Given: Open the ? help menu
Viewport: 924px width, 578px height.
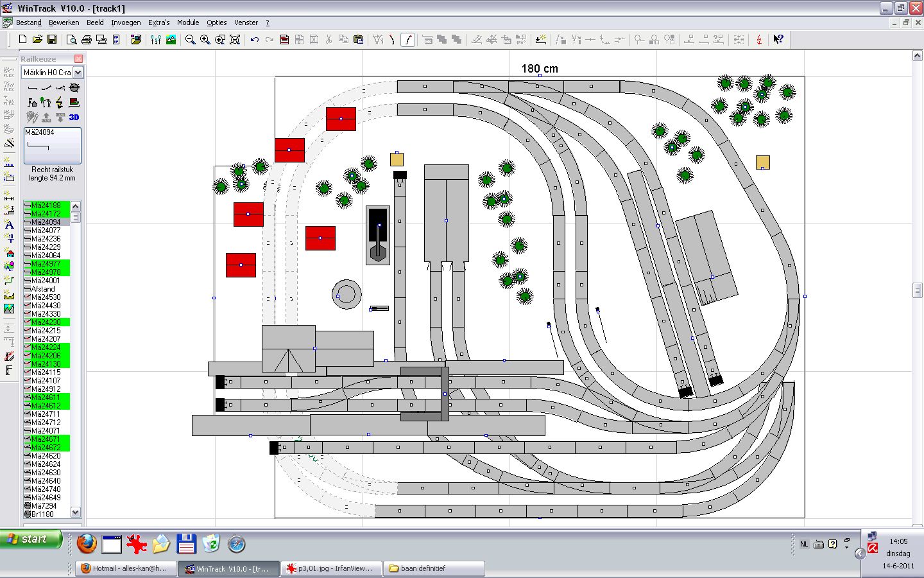Looking at the screenshot, I should pos(268,22).
